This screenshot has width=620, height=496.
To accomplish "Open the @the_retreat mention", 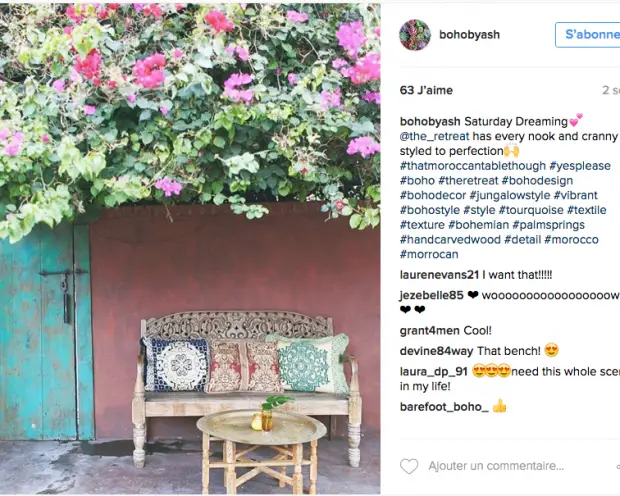I will [435, 136].
